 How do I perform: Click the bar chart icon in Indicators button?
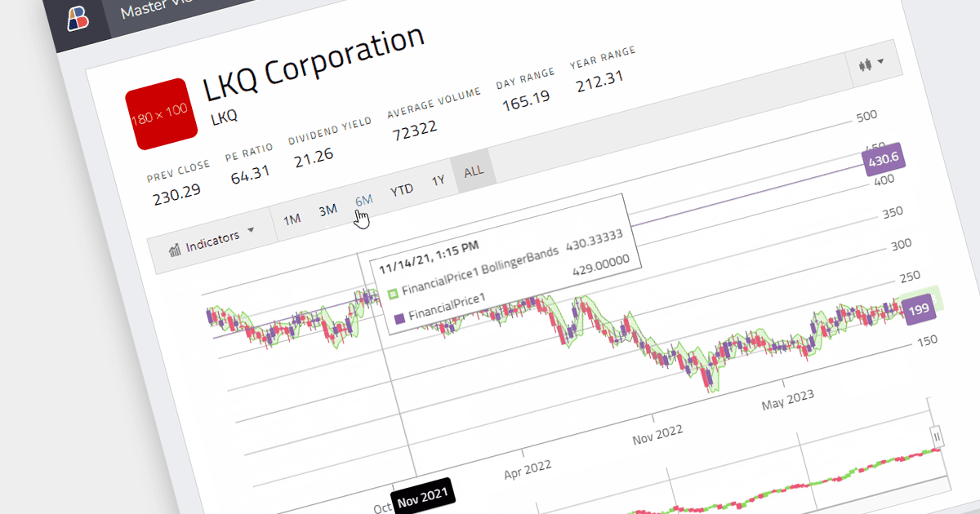(x=175, y=249)
